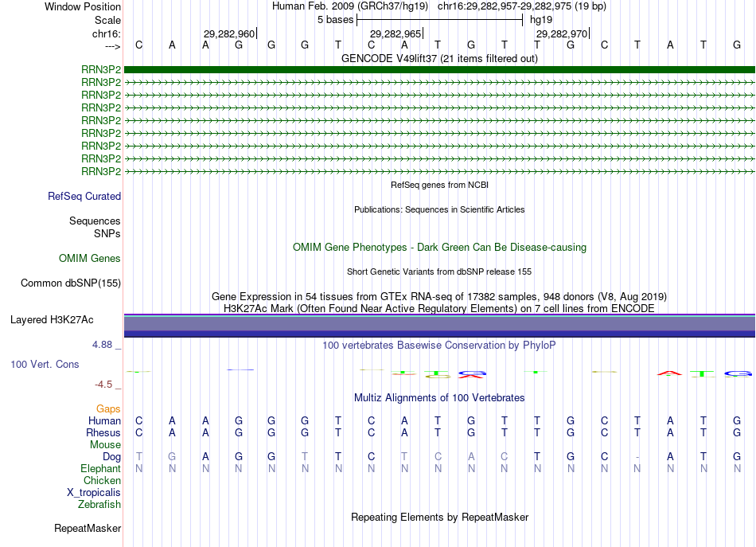
Task: Click the solid dark green RRN3P2 exon bar
Action: click(439, 69)
